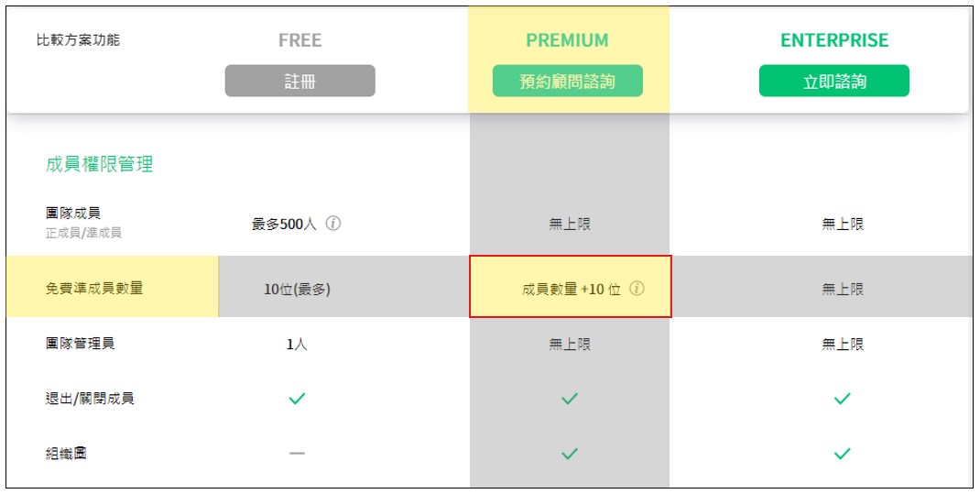Screen dimensions: 980x494
Task: Click the PREMIUM checkmark for 退出/關閉成員
Action: click(x=569, y=399)
